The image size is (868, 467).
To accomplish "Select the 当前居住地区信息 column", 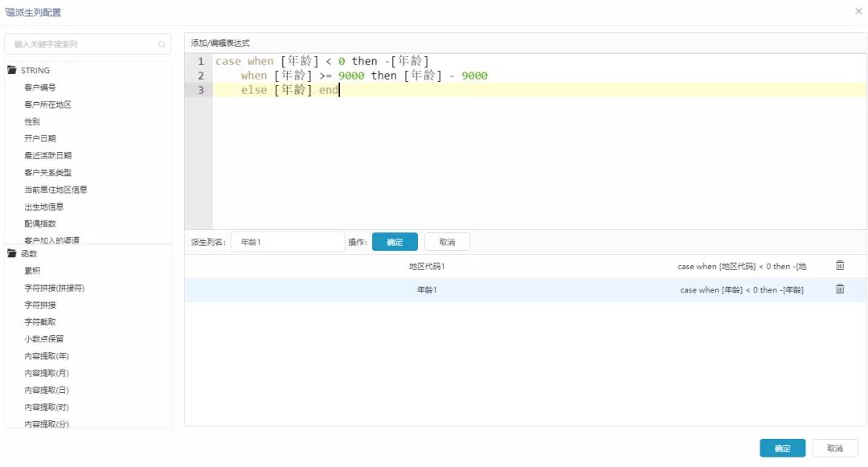I will click(x=55, y=190).
